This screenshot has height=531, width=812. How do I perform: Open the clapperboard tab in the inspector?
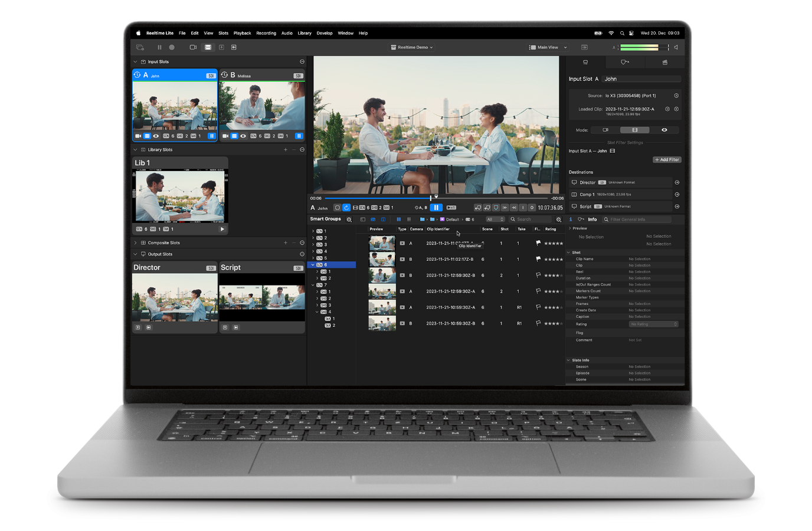click(665, 62)
